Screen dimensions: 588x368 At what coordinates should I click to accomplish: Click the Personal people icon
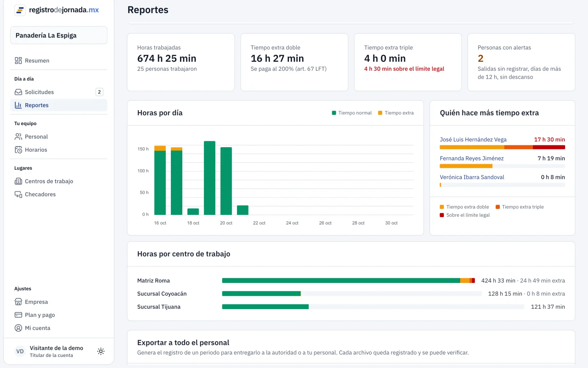click(18, 137)
